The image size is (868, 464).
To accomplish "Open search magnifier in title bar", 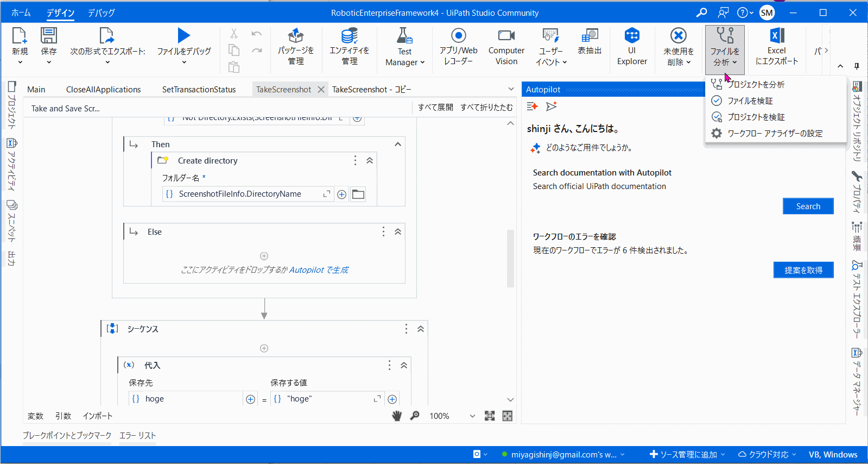I will (702, 12).
